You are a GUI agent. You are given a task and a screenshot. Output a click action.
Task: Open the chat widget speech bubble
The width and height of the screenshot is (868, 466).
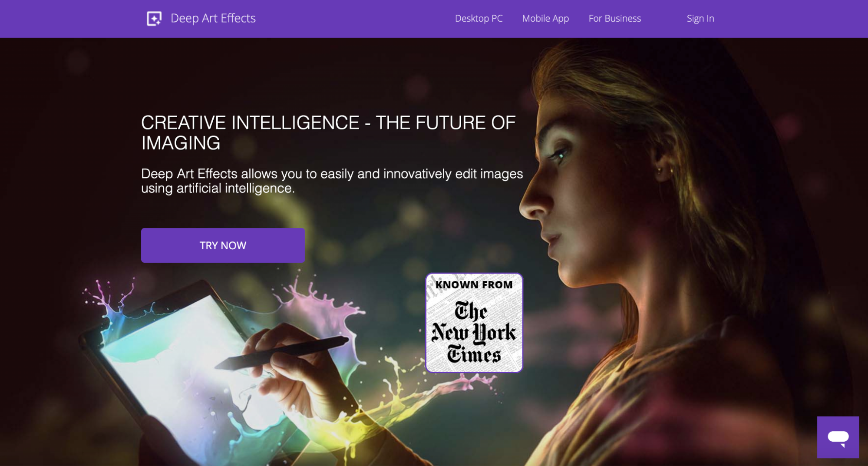coord(838,437)
